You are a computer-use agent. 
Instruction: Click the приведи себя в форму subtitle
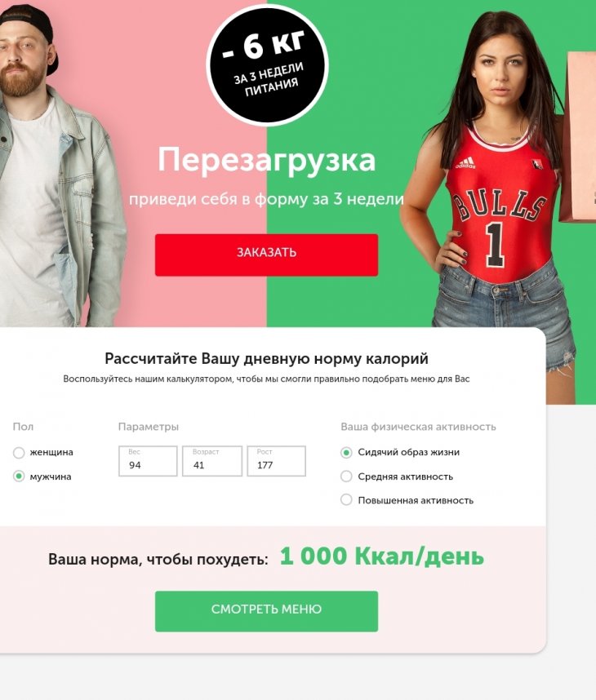(x=266, y=199)
